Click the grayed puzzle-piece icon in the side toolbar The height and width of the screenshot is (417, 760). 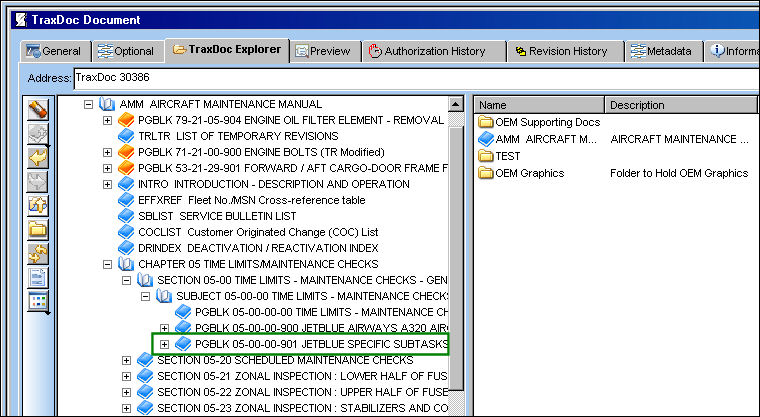(38, 134)
